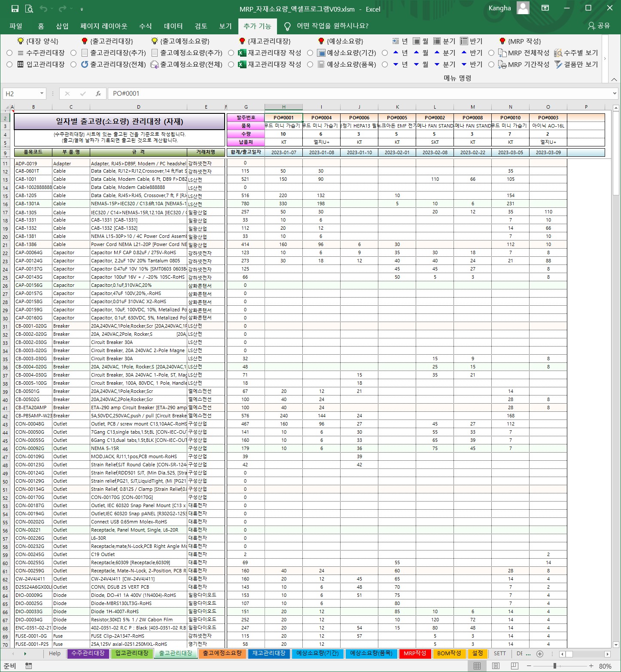Click the Kangha account name

(x=499, y=8)
